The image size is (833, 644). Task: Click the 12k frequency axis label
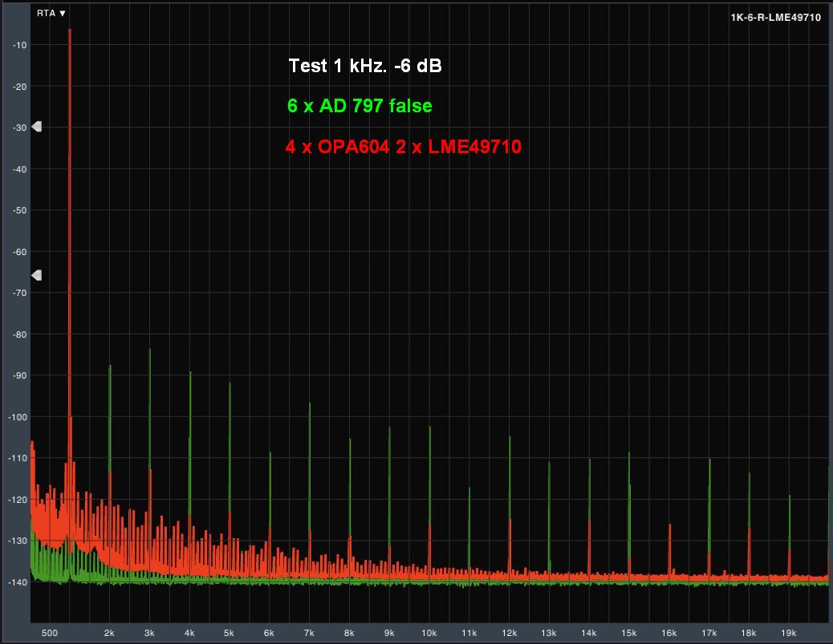pyautogui.click(x=509, y=633)
